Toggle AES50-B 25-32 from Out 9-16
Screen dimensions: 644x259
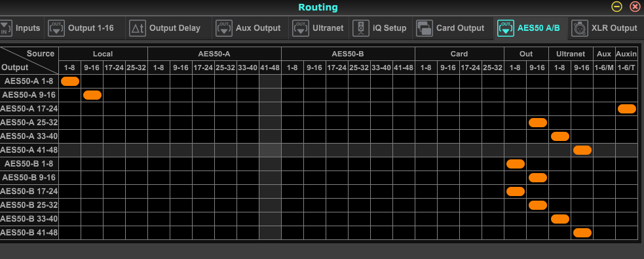click(x=538, y=205)
